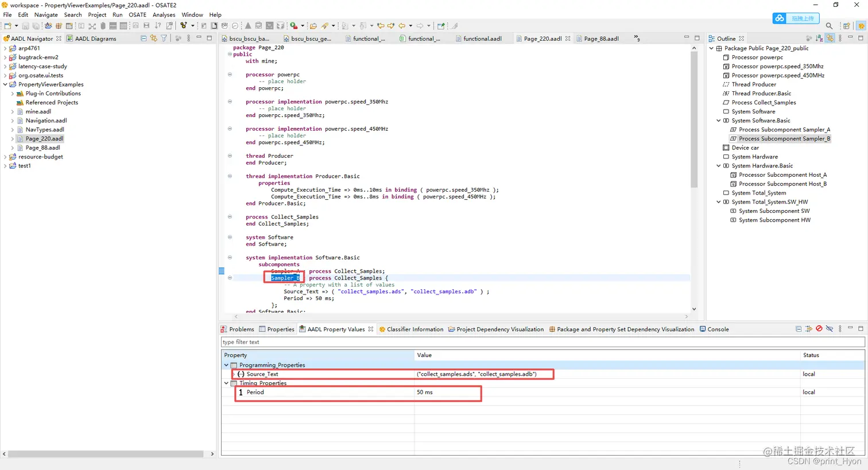The height and width of the screenshot is (470, 868).
Task: Click the arrow icon in Property Values toolbar
Action: click(809, 329)
